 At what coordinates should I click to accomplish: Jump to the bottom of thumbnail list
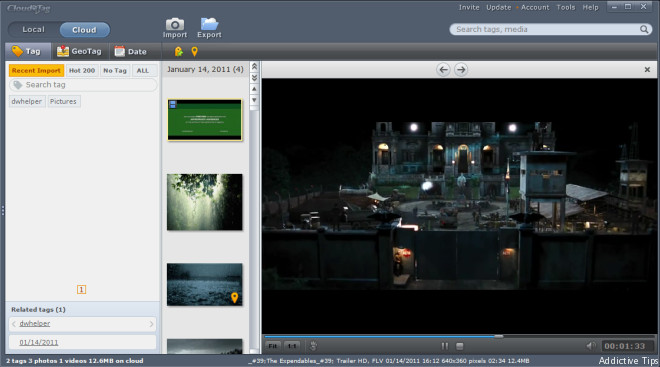tap(254, 77)
